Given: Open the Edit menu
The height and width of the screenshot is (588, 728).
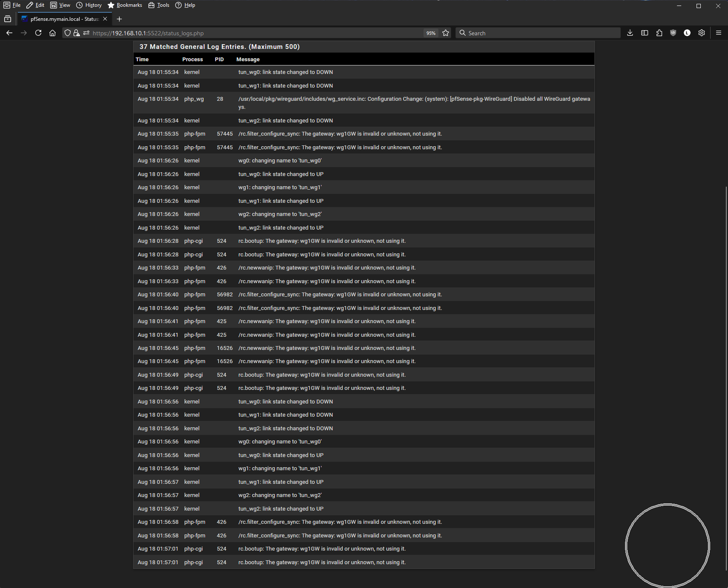Looking at the screenshot, I should [x=35, y=5].
